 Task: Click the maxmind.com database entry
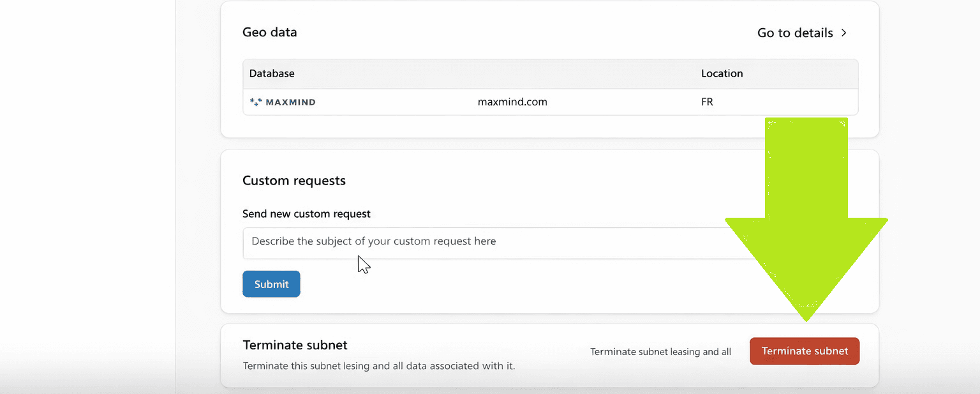click(512, 102)
